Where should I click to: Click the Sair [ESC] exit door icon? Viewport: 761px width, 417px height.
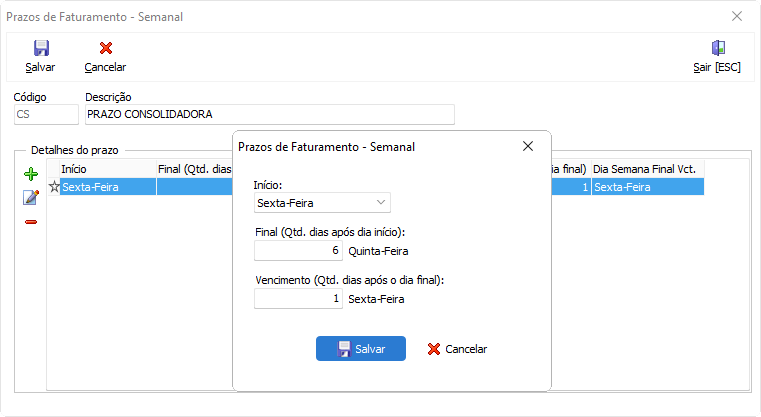(718, 48)
